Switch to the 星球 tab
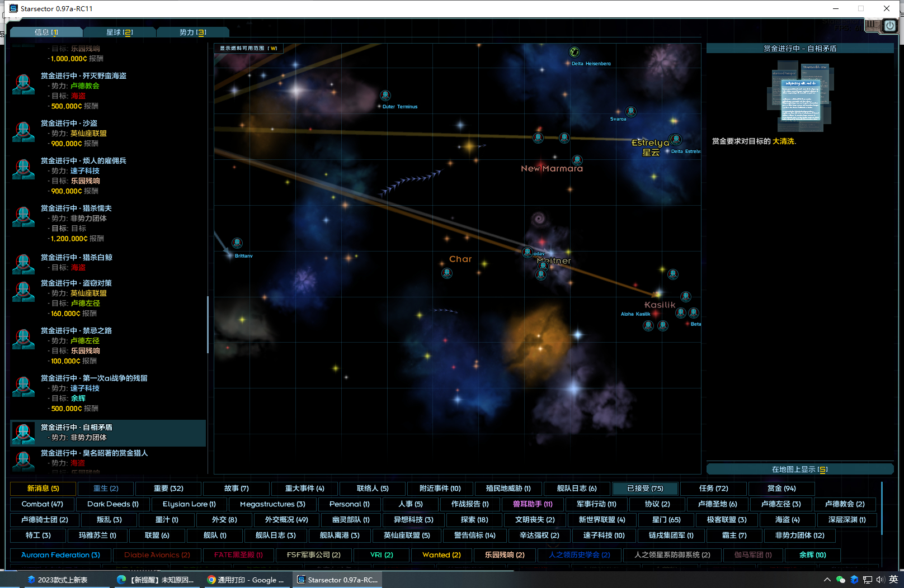Image resolution: width=904 pixels, height=588 pixels. (x=119, y=32)
